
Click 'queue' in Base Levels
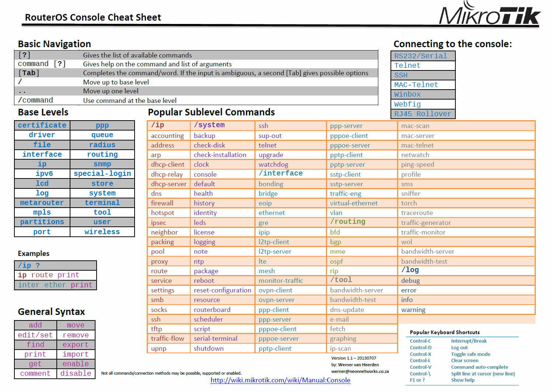click(102, 135)
